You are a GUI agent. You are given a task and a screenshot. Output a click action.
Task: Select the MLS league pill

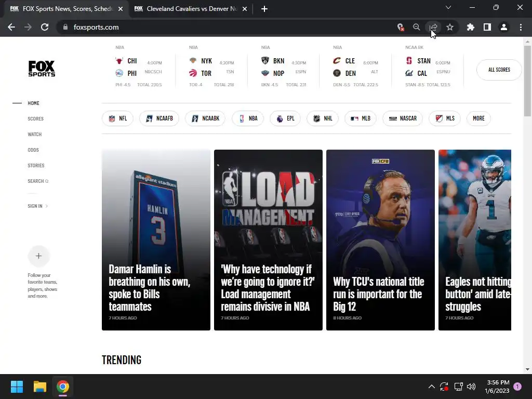445,118
